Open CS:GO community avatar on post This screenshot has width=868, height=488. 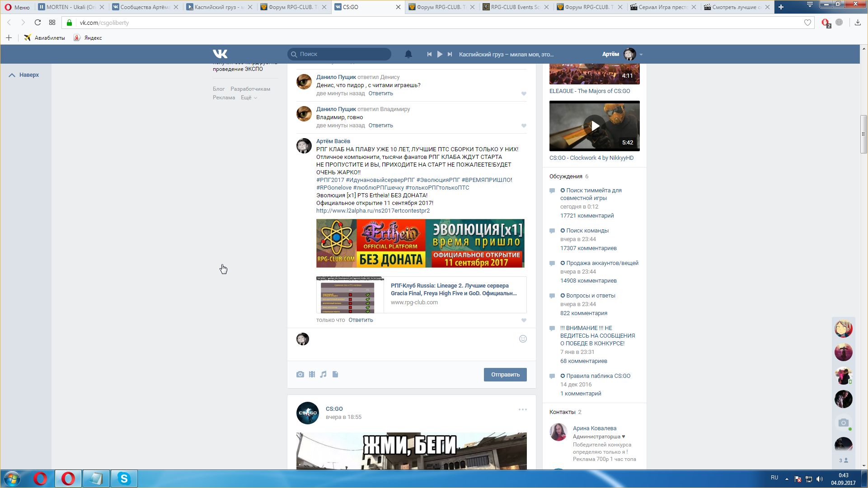click(308, 413)
